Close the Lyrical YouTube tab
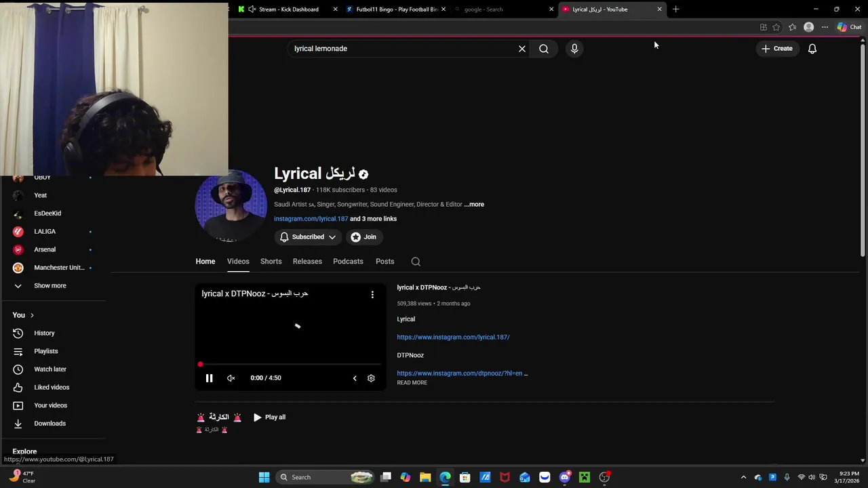This screenshot has width=868, height=488. tap(659, 9)
